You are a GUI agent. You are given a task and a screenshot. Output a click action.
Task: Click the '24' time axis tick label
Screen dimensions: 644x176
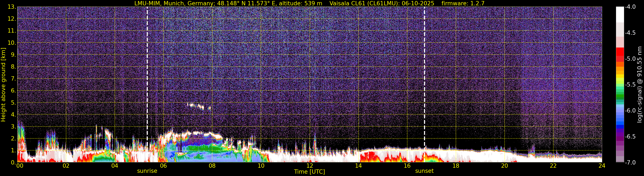602,166
